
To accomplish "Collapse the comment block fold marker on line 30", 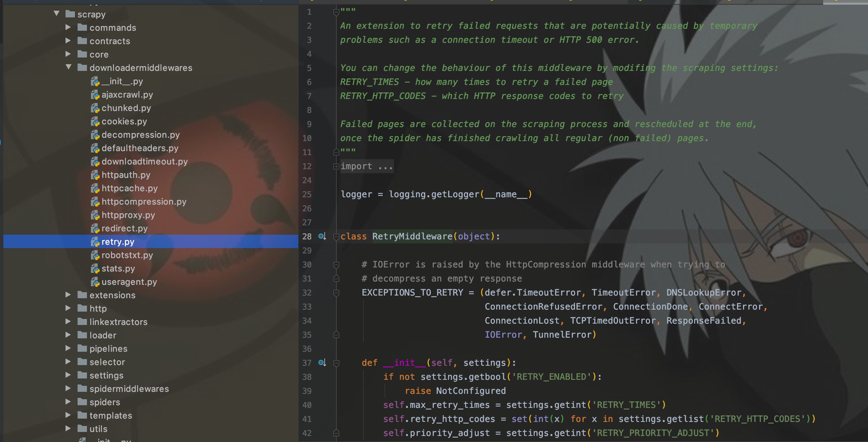I will point(336,265).
